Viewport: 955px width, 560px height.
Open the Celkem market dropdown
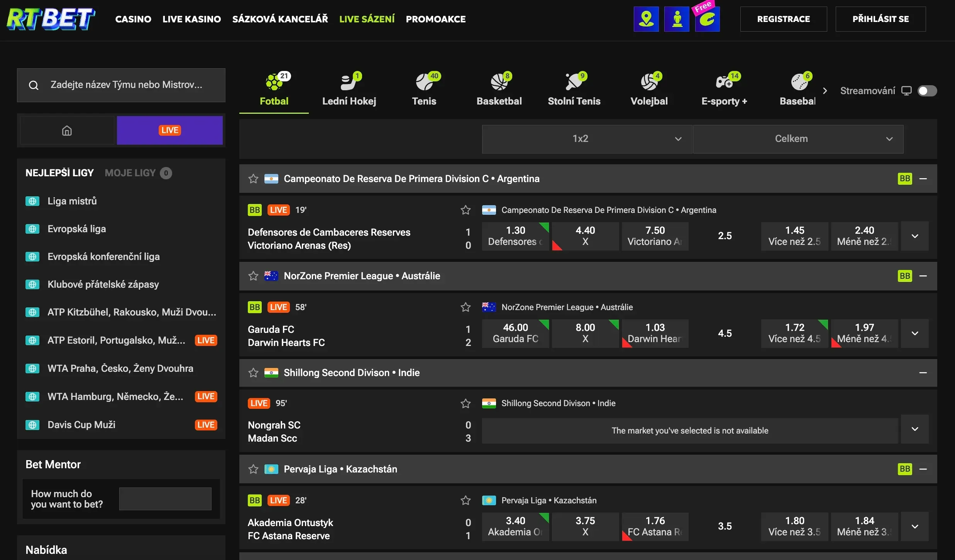798,139
